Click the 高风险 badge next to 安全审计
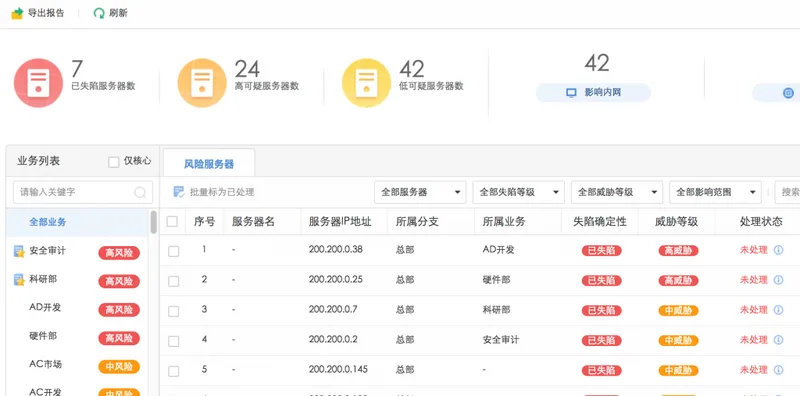800x396 pixels. 119,253
